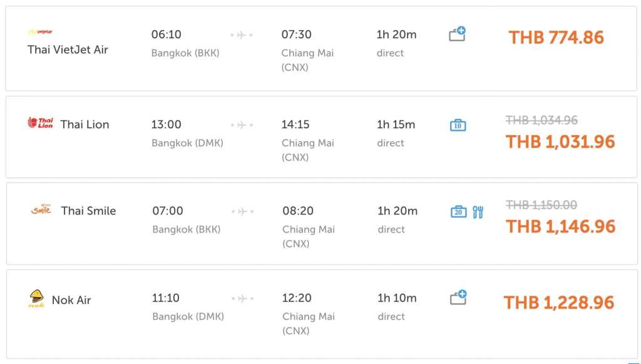Click the Thai Lion airline logo
The height and width of the screenshot is (364, 641).
tap(41, 123)
